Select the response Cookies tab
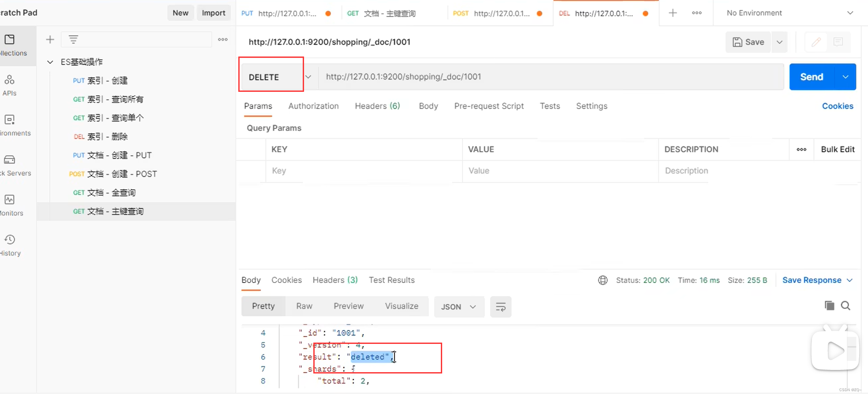This screenshot has height=396, width=868. (286, 280)
